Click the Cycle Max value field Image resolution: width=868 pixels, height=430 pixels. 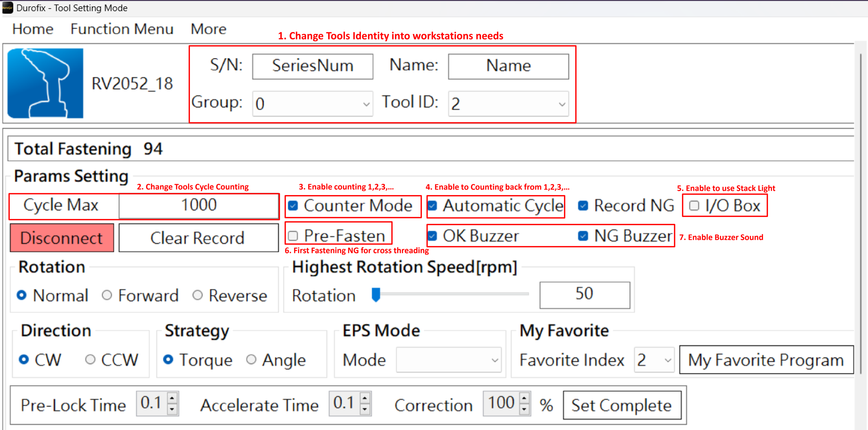tap(199, 205)
